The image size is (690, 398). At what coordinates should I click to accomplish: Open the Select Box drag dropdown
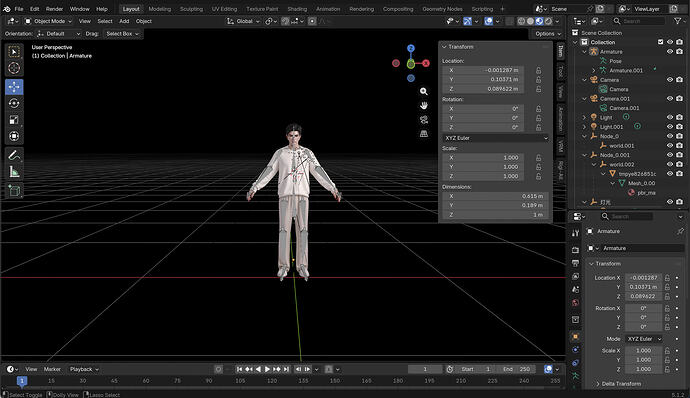pos(122,33)
